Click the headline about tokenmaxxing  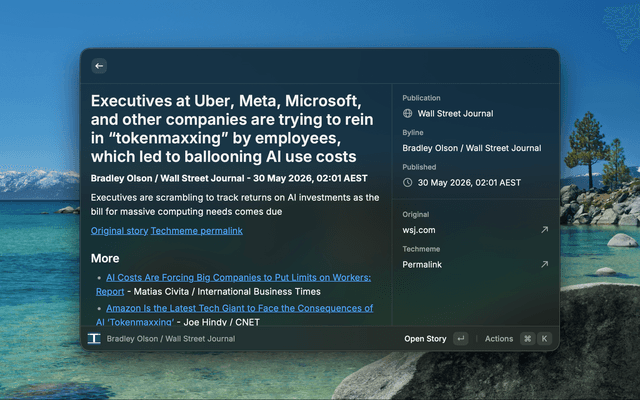pyautogui.click(x=232, y=129)
